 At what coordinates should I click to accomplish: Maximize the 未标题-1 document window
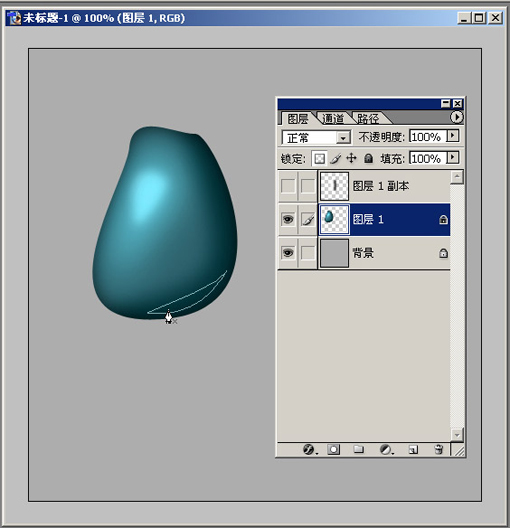[x=479, y=18]
